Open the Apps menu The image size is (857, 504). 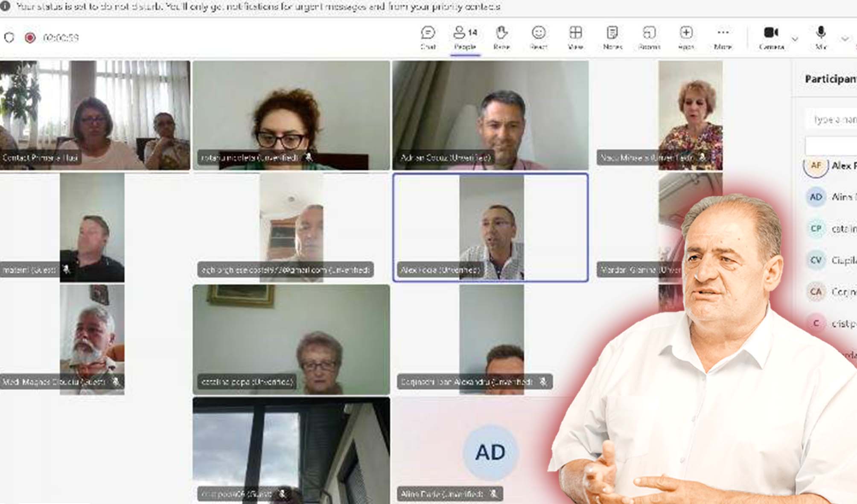[x=686, y=38]
